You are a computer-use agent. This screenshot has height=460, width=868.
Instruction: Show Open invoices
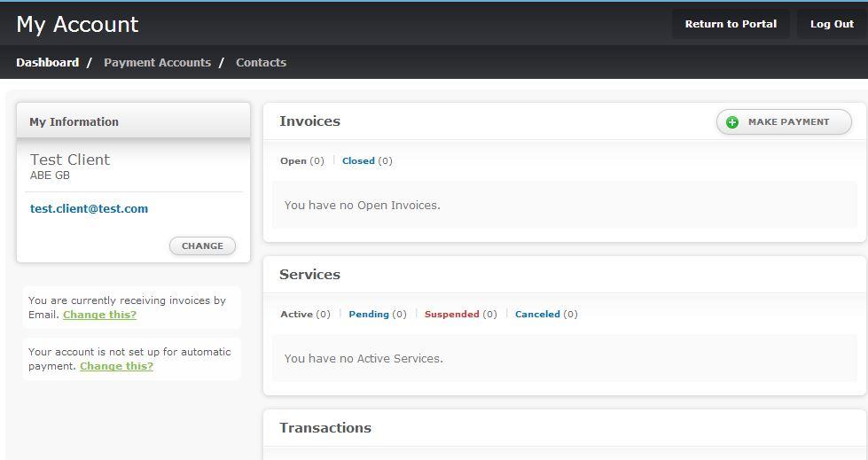[x=293, y=161]
